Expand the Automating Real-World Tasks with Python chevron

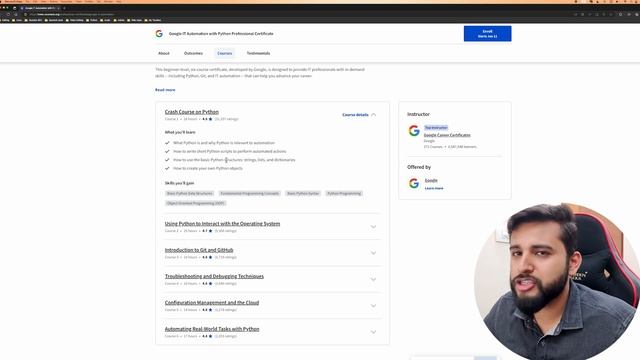pos(373,332)
